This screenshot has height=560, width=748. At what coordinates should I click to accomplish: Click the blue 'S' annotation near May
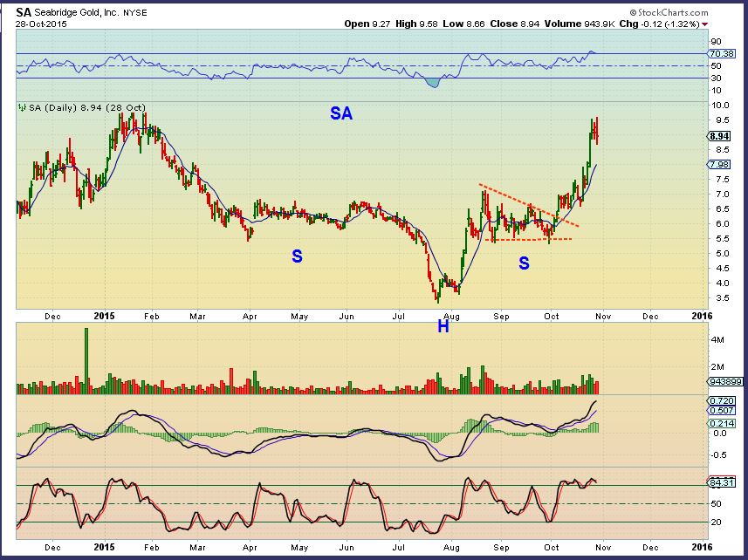click(x=298, y=256)
